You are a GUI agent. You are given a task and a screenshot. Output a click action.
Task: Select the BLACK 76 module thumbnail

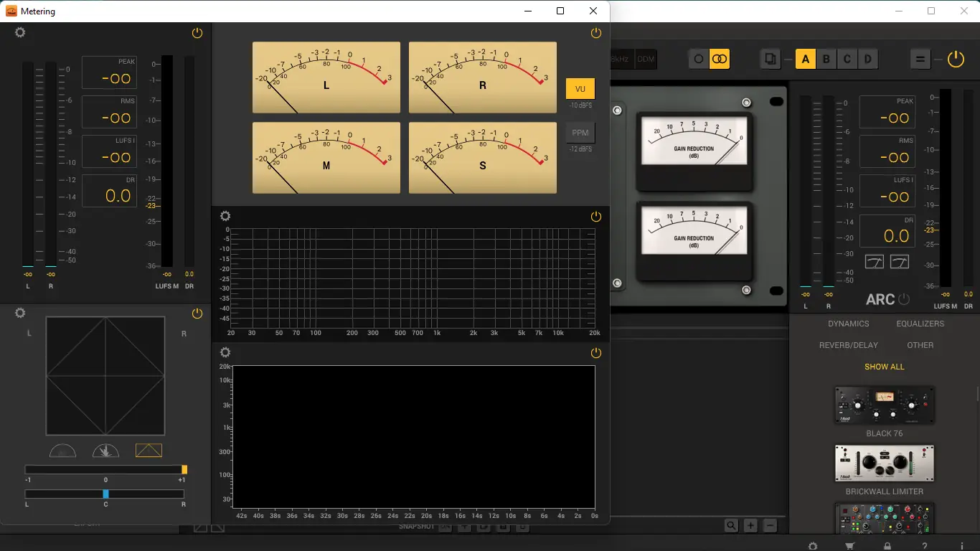884,405
